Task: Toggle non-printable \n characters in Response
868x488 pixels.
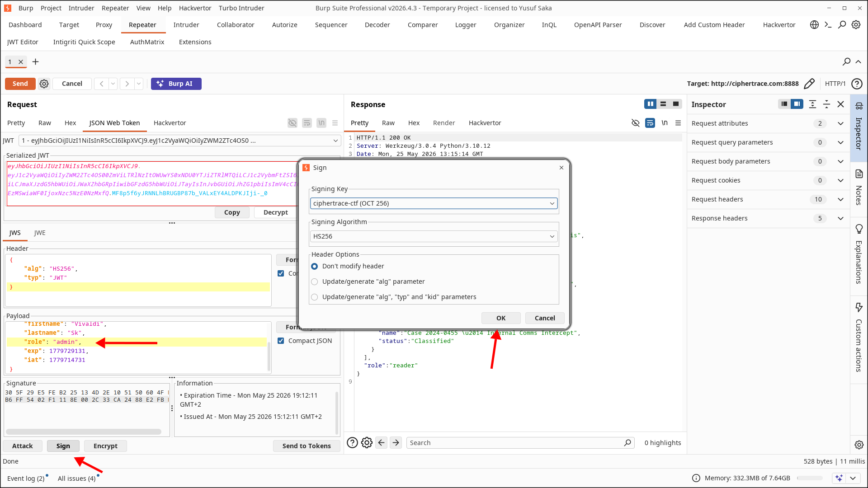Action: pos(665,123)
